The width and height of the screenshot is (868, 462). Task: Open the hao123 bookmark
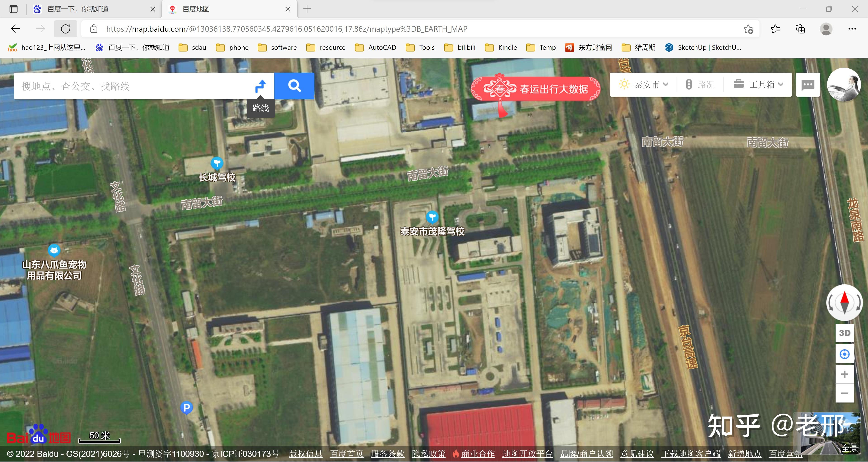tap(47, 48)
